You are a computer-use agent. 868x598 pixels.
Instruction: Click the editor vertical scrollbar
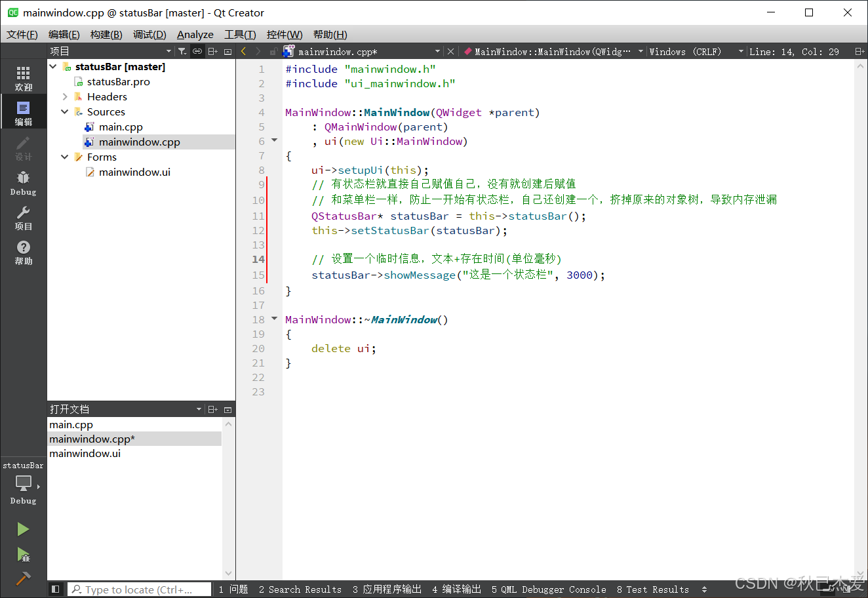click(861, 318)
